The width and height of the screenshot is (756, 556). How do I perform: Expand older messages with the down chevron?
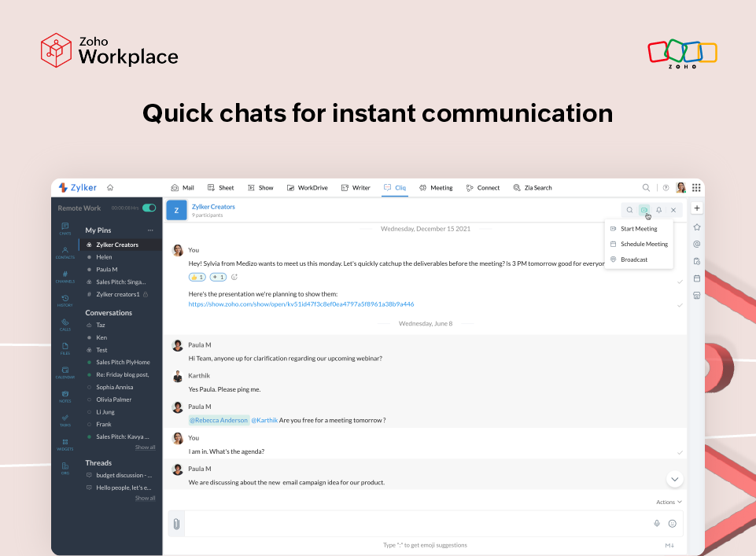pos(674,478)
